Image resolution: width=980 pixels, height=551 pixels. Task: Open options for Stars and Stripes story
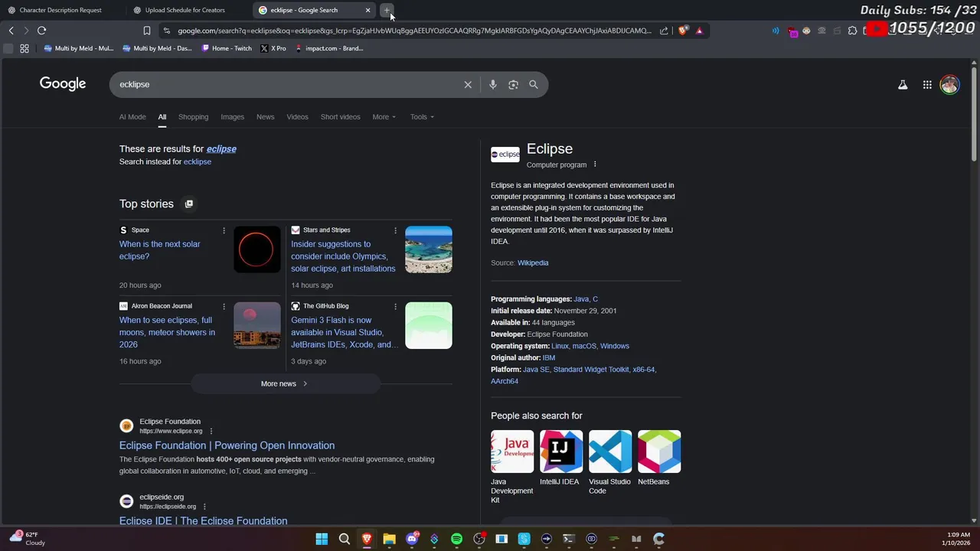point(395,230)
